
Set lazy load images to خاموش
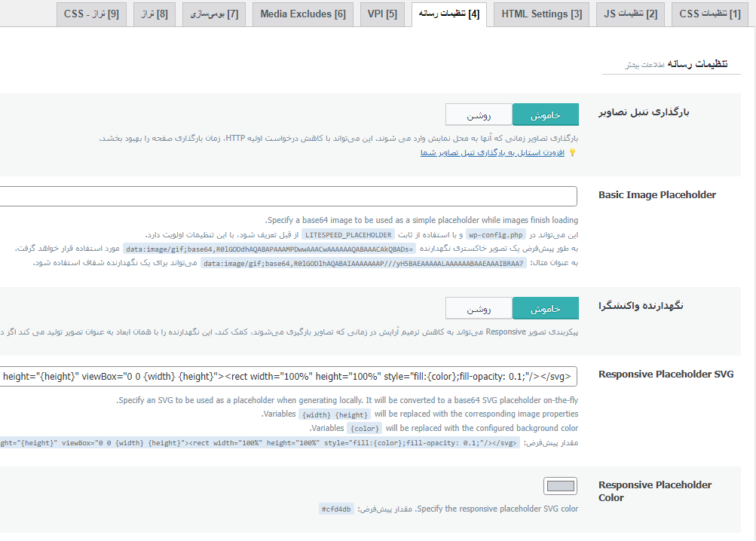(545, 115)
